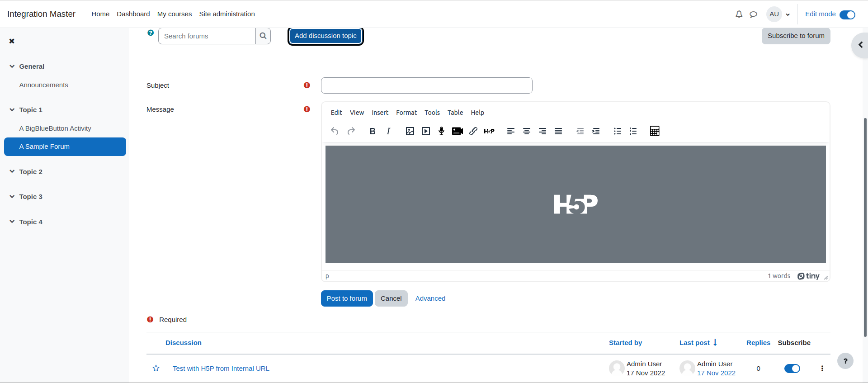Record audio with microphone icon

pos(442,131)
